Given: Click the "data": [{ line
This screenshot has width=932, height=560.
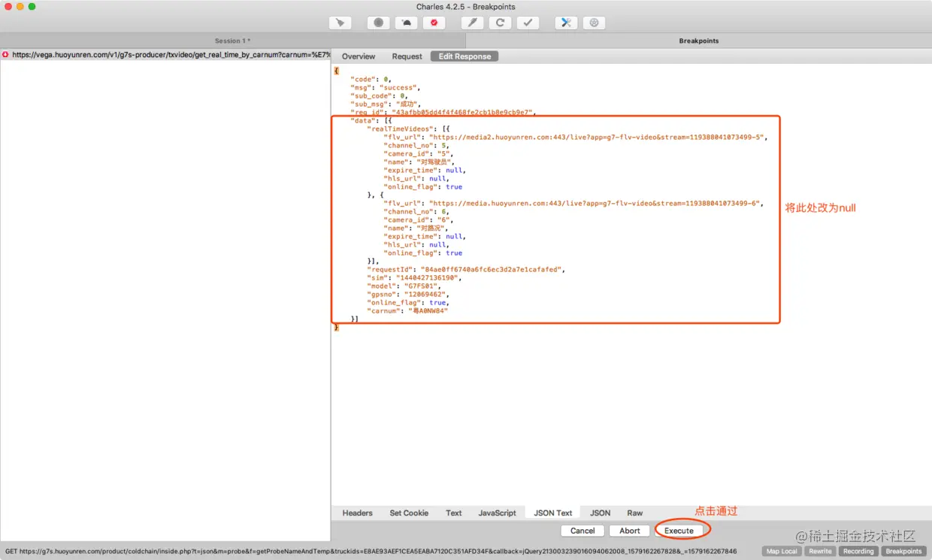Looking at the screenshot, I should pyautogui.click(x=371, y=120).
